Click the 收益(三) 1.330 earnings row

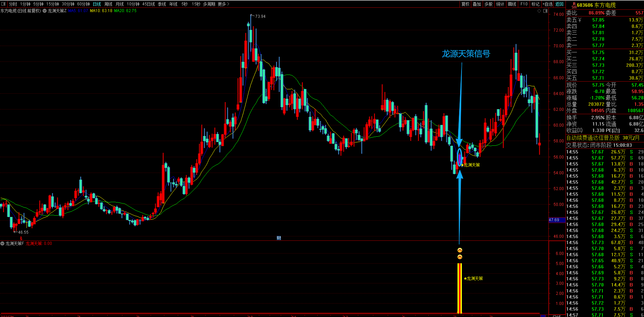585,131
